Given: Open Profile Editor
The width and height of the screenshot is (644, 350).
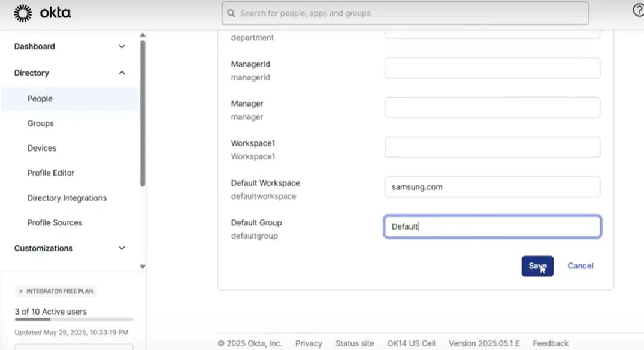Looking at the screenshot, I should click(x=51, y=173).
